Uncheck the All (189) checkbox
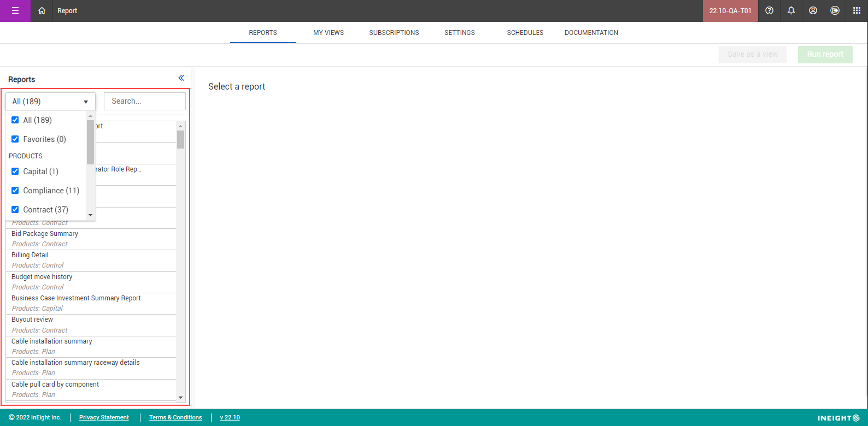This screenshot has width=868, height=426. tap(15, 120)
